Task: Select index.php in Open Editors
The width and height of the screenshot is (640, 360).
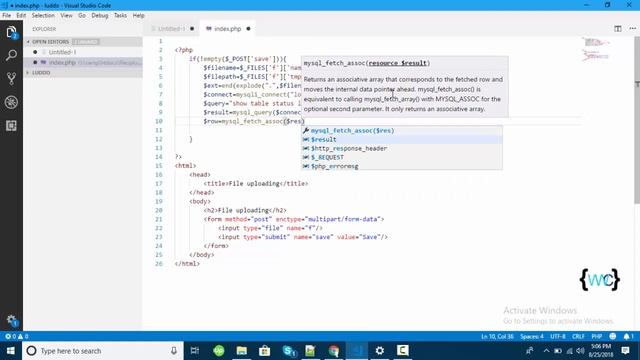Action: 83,62
